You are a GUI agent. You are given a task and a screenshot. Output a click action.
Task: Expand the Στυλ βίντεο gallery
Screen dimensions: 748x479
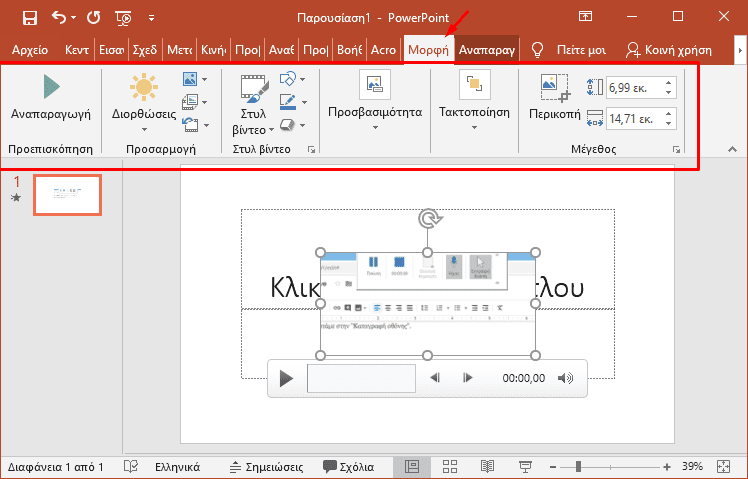pyautogui.click(x=253, y=104)
